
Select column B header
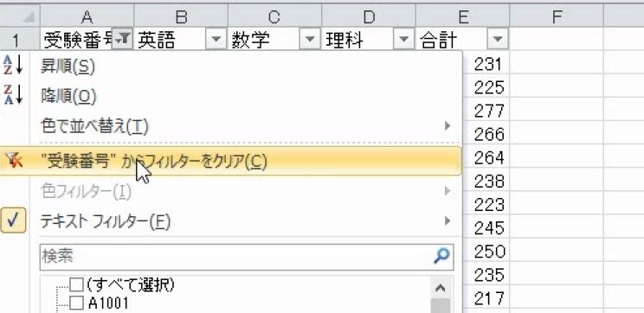tap(181, 16)
